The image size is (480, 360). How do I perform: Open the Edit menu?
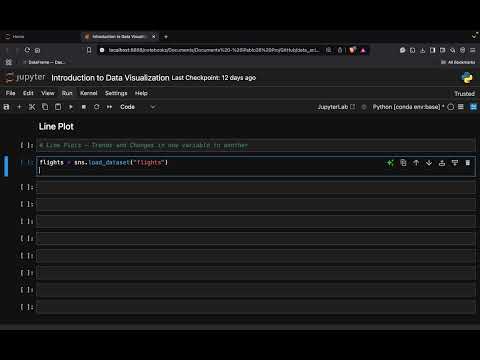pyautogui.click(x=28, y=93)
